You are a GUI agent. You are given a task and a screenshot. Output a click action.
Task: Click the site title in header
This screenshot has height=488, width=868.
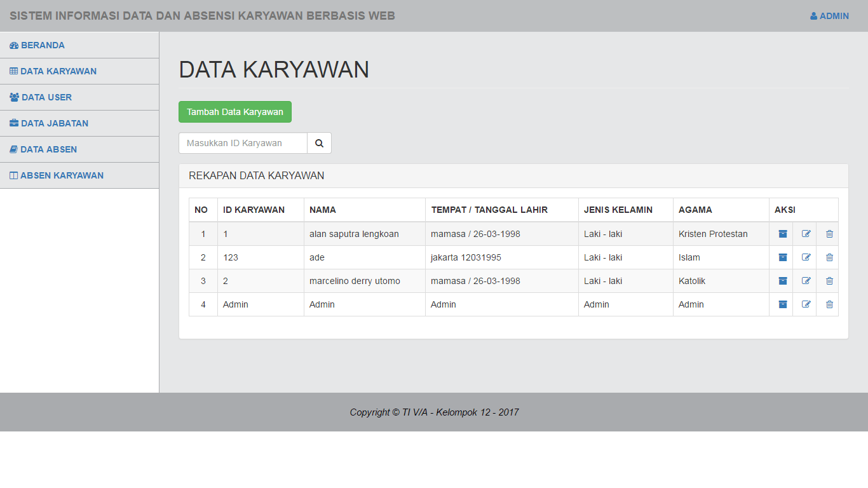tap(202, 16)
